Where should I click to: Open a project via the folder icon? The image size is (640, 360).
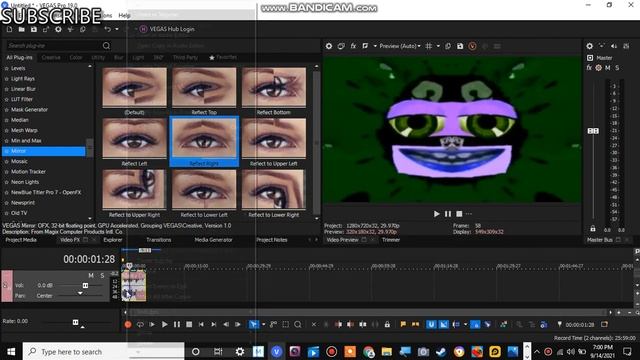pos(22,29)
